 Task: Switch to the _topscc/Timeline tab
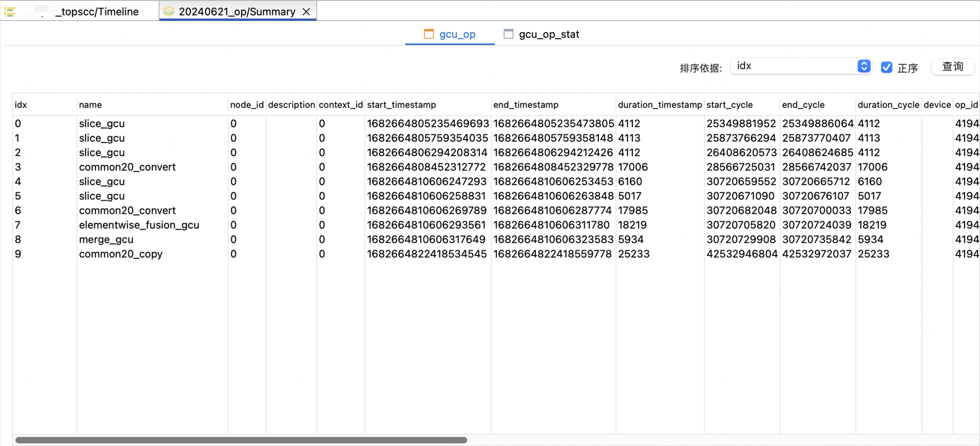[x=97, y=12]
